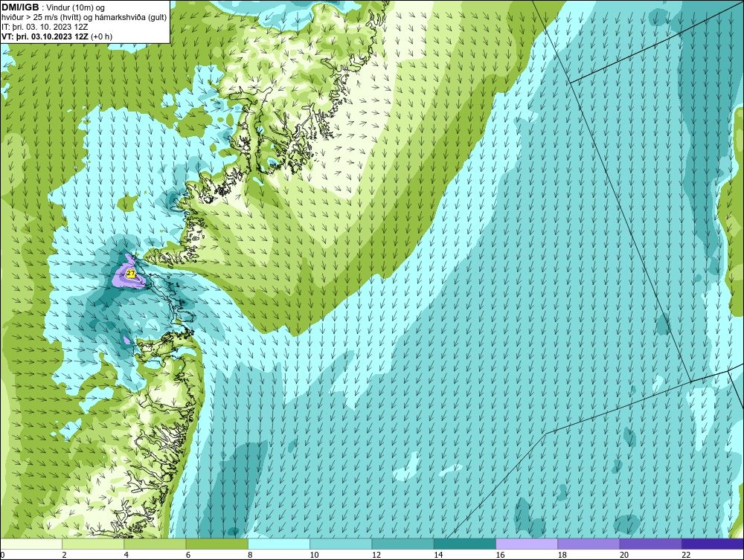Click the legend value 22

pyautogui.click(x=686, y=555)
